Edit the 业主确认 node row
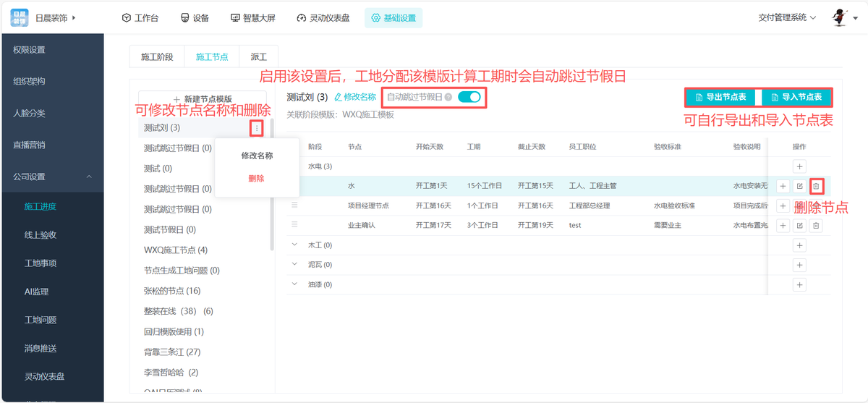The width and height of the screenshot is (868, 403). [x=799, y=226]
